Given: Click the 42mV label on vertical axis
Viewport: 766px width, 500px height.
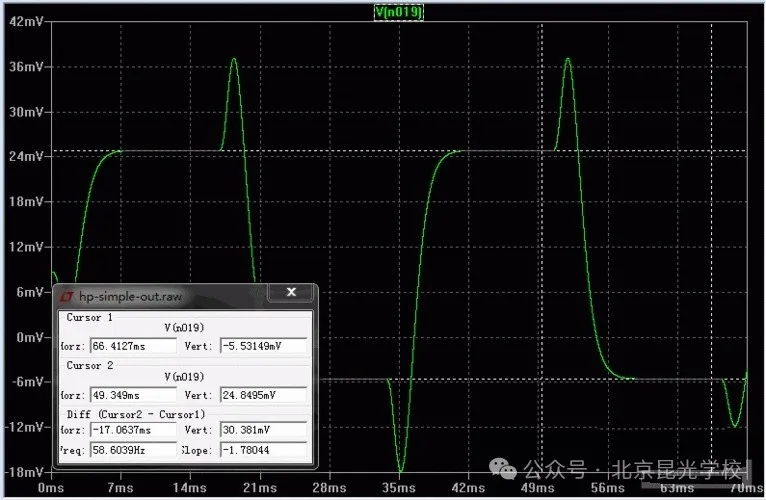Looking at the screenshot, I should (x=25, y=22).
